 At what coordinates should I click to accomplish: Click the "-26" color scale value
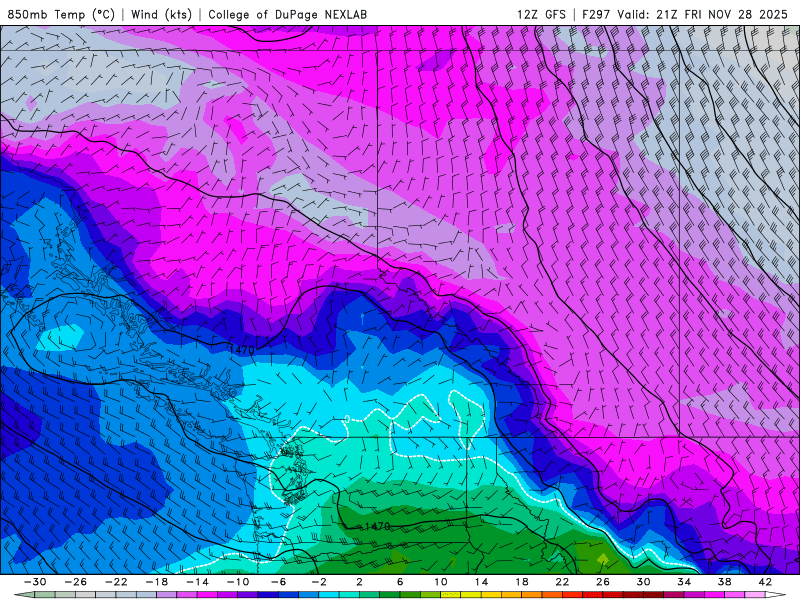pos(76,582)
